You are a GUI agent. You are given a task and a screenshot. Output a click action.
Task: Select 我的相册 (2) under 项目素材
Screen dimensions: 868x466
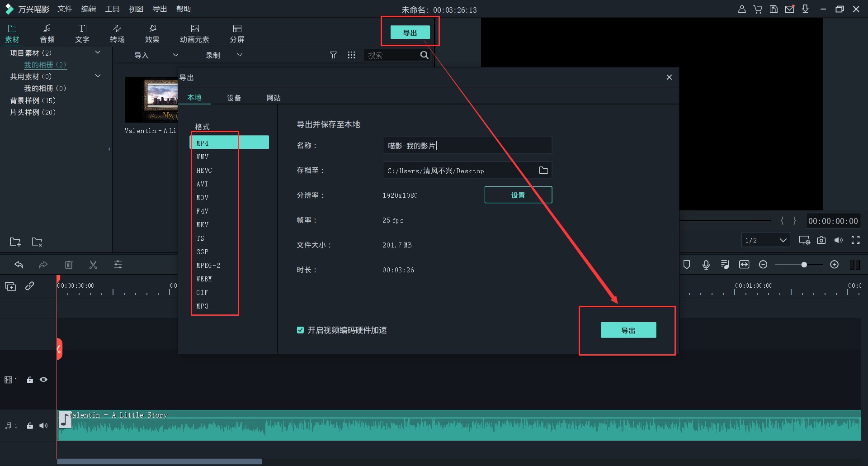45,65
